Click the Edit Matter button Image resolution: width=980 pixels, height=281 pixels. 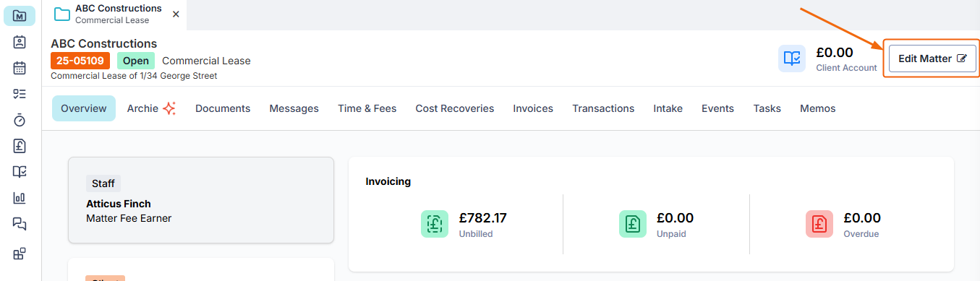coord(932,59)
